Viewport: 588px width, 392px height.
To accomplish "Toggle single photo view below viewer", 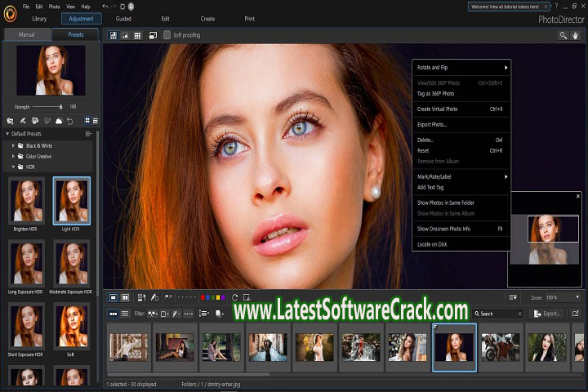I will click(114, 297).
